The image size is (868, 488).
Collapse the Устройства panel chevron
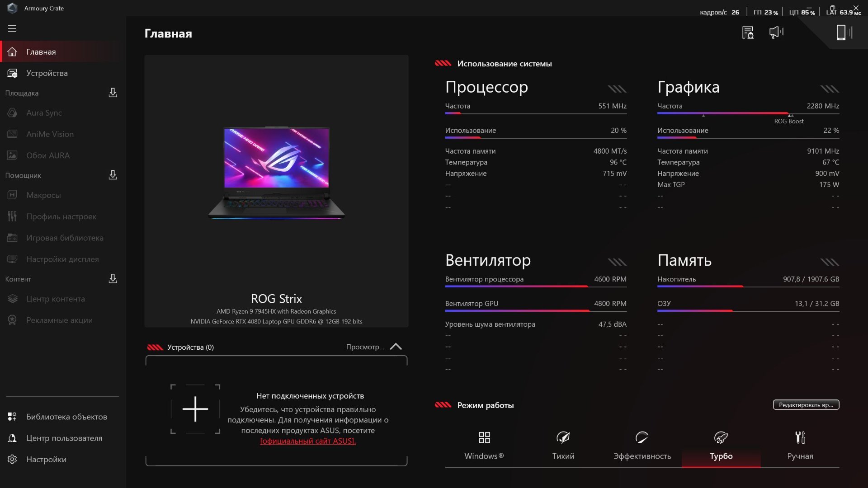coord(396,347)
